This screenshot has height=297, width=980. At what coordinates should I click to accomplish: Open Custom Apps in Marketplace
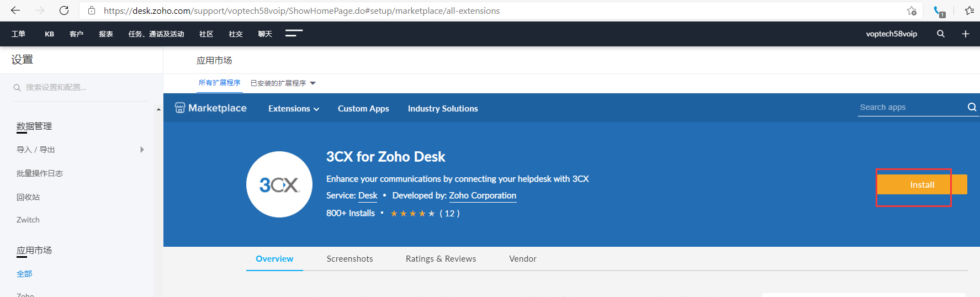pos(363,109)
